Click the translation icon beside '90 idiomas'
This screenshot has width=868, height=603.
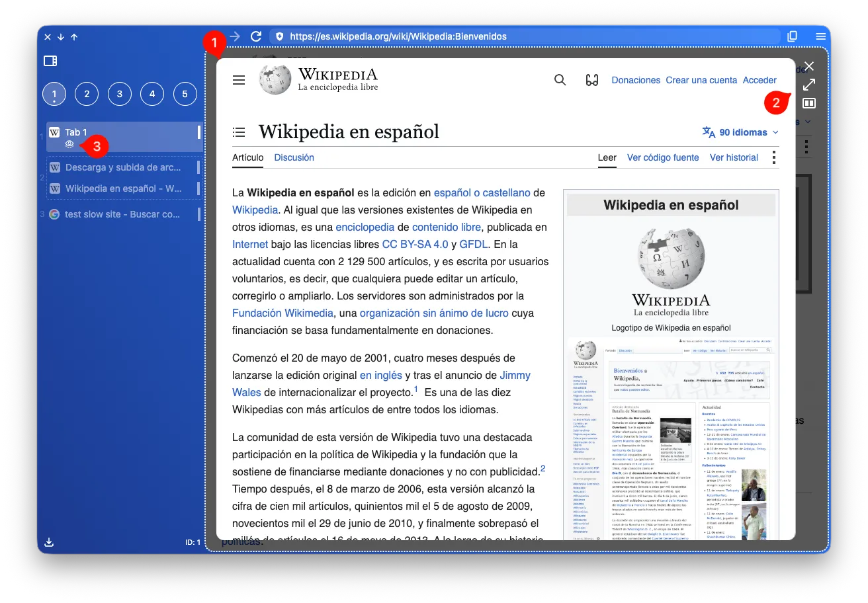tap(709, 132)
